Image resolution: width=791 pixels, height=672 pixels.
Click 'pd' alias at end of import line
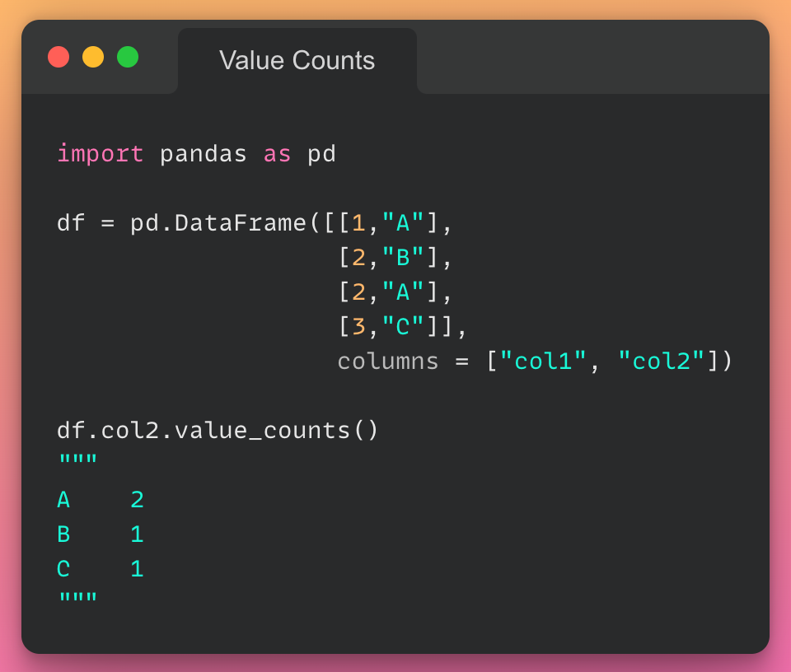(321, 154)
